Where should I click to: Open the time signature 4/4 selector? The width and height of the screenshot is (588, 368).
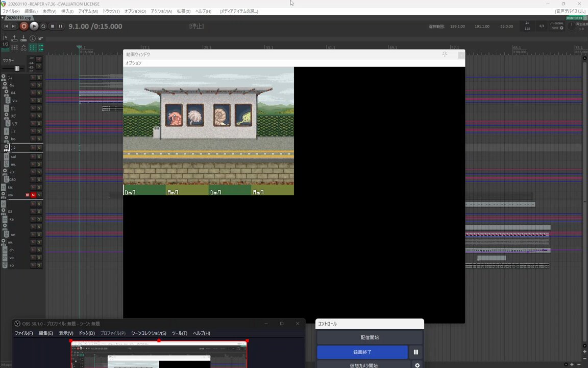click(542, 26)
